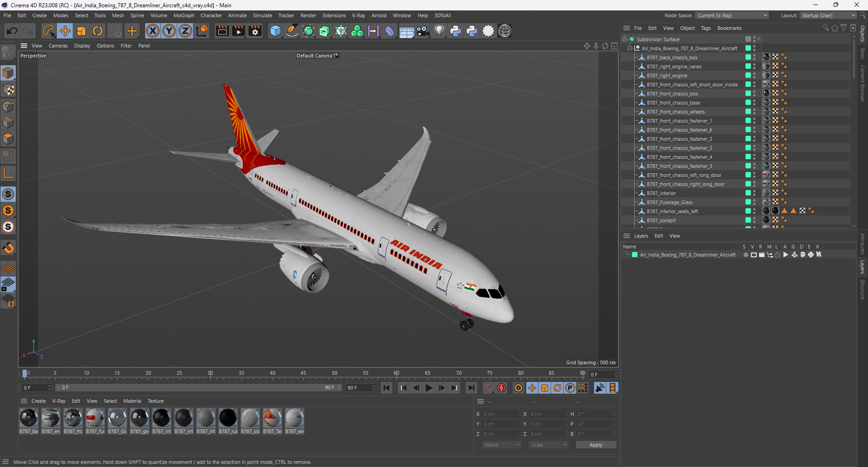Open the Extensions menu
The width and height of the screenshot is (868, 467).
click(334, 15)
